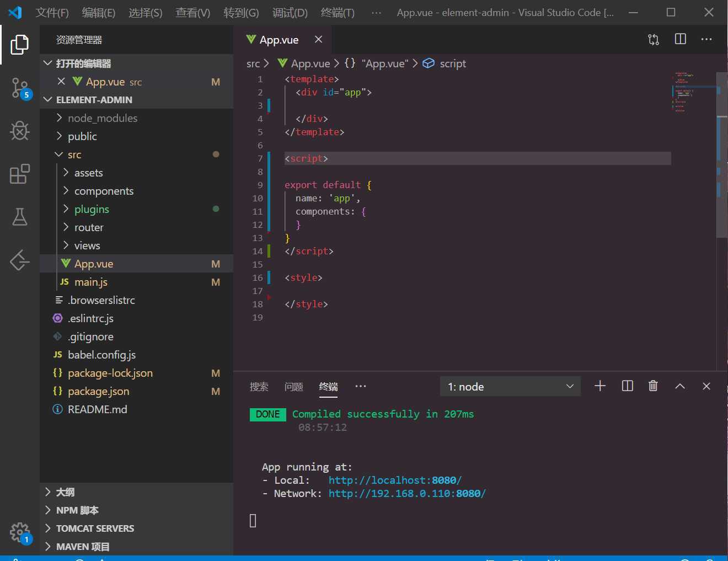Click the compare changes icon in editor toolbar
This screenshot has width=728, height=561.
pyautogui.click(x=654, y=39)
